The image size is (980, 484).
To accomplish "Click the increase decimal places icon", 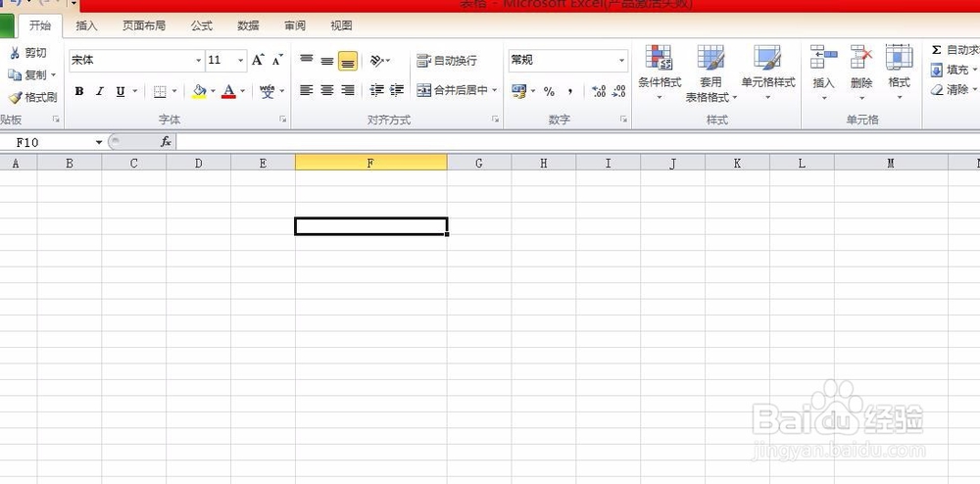I will 598,91.
